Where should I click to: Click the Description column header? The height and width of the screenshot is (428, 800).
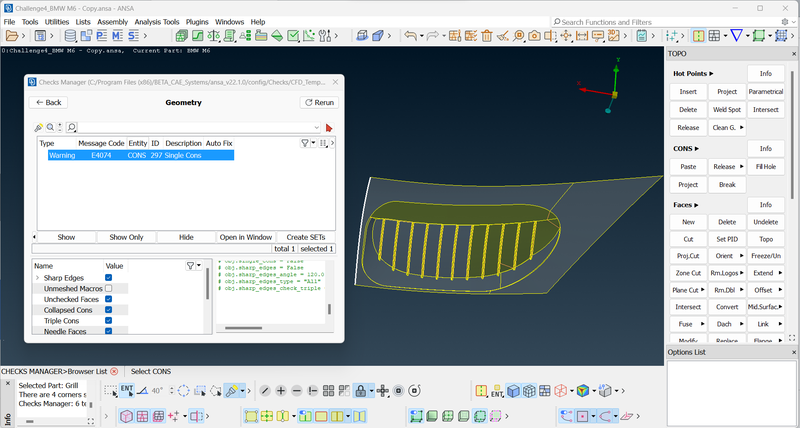click(183, 143)
